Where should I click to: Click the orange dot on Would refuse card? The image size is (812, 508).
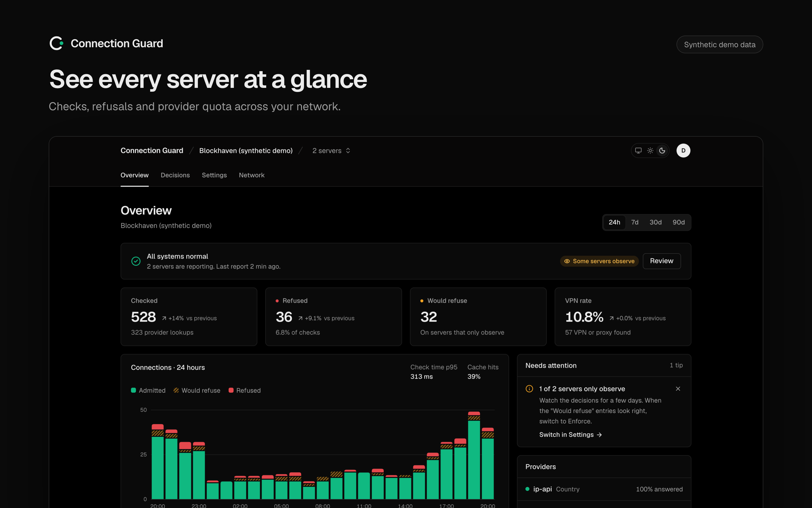click(x=422, y=301)
